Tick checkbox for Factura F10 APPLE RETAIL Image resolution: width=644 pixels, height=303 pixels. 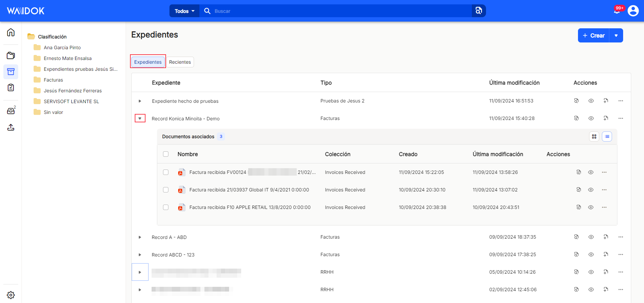click(x=166, y=207)
